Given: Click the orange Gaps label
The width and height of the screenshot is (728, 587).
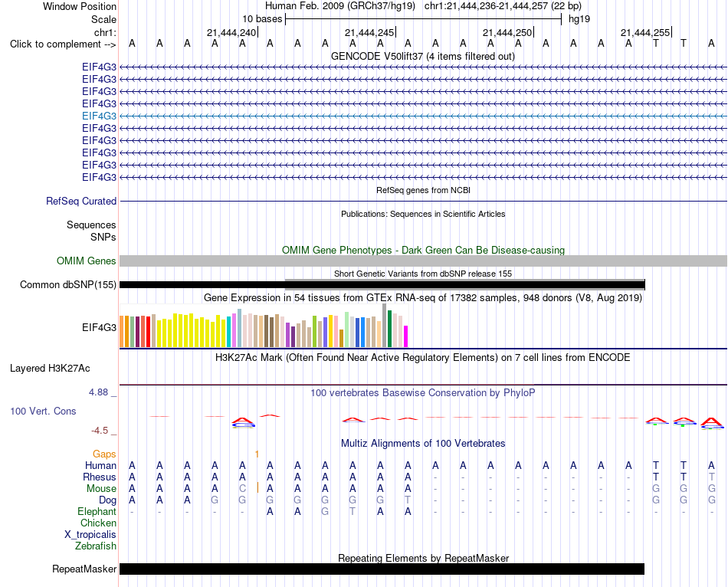Looking at the screenshot, I should point(104,454).
